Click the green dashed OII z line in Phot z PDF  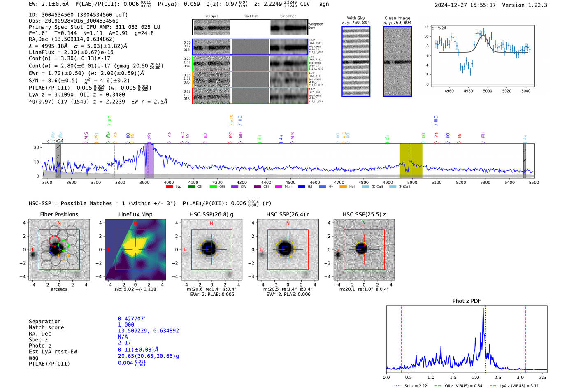[402, 339]
